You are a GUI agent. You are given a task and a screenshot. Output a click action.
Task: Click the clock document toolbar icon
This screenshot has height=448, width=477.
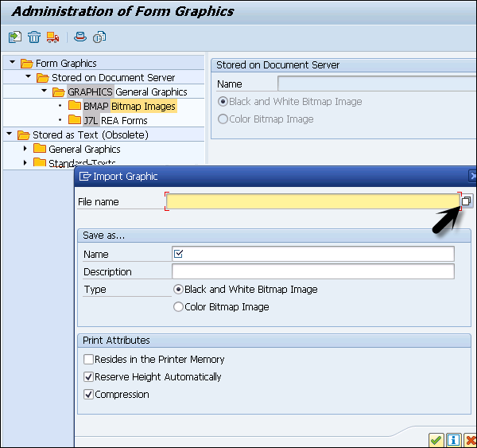(x=100, y=37)
